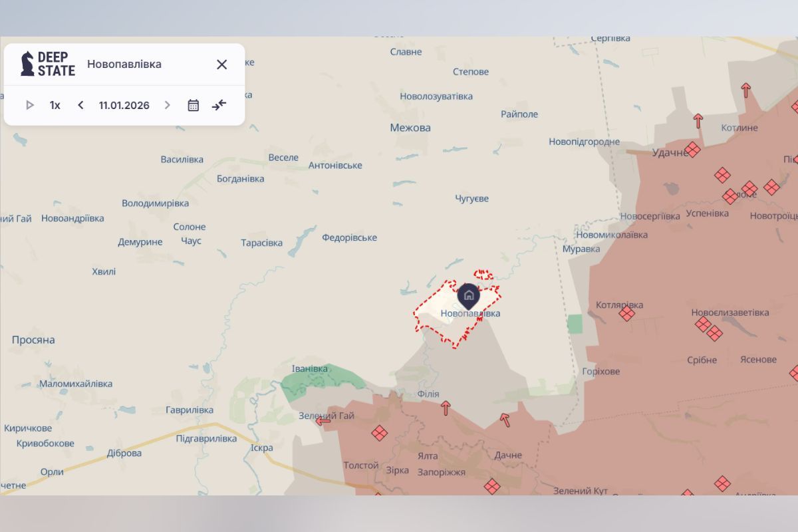
Task: Click the Новопавлівка search field text
Action: click(124, 65)
